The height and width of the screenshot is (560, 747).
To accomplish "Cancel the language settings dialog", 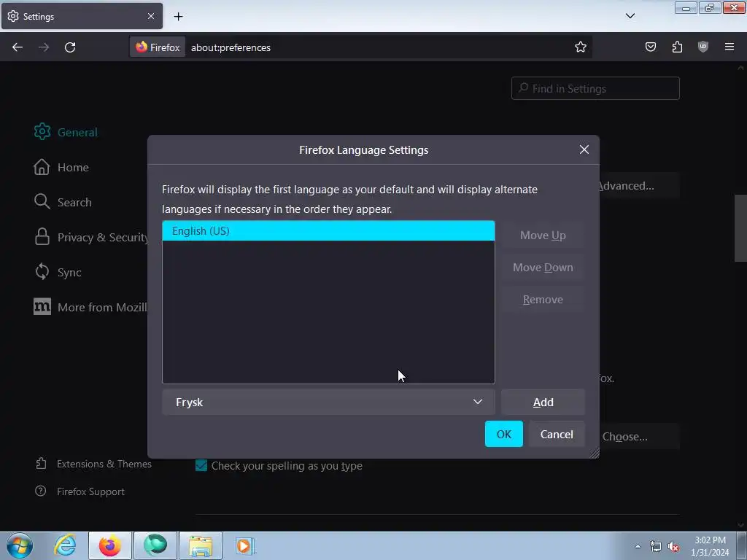I will pos(557,434).
